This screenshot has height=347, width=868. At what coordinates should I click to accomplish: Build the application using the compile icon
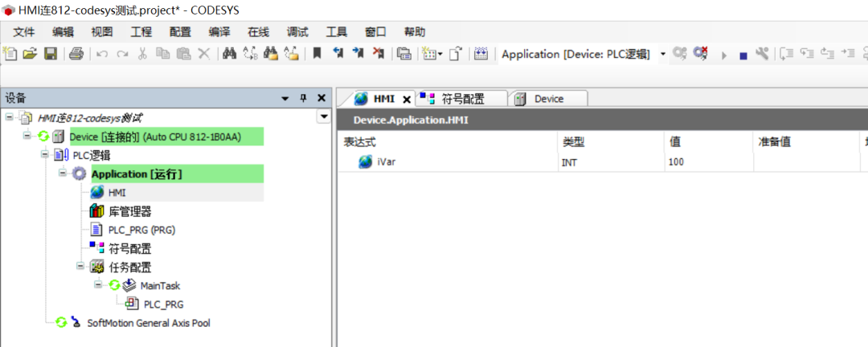coord(481,54)
